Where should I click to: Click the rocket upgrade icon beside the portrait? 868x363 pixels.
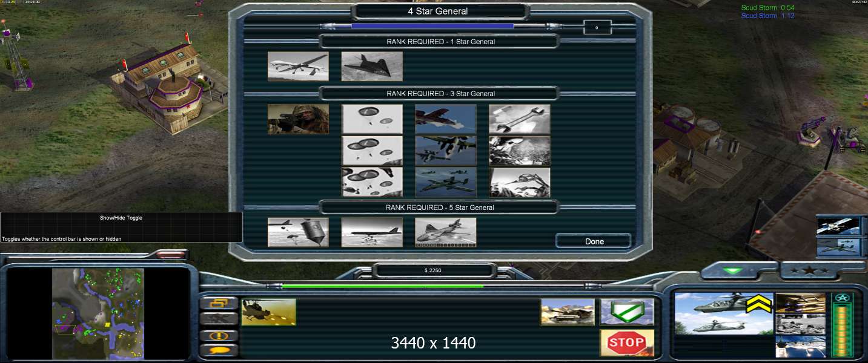tap(801, 303)
